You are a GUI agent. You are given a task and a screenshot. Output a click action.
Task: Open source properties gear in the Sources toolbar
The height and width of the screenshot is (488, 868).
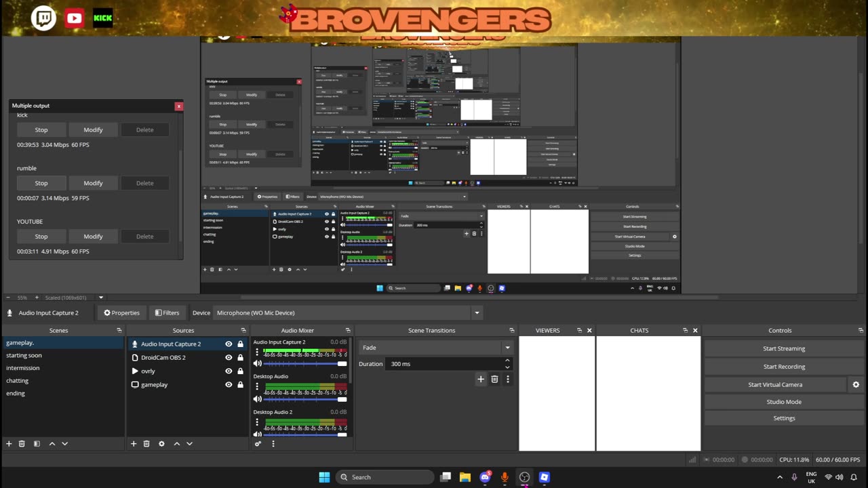click(161, 444)
